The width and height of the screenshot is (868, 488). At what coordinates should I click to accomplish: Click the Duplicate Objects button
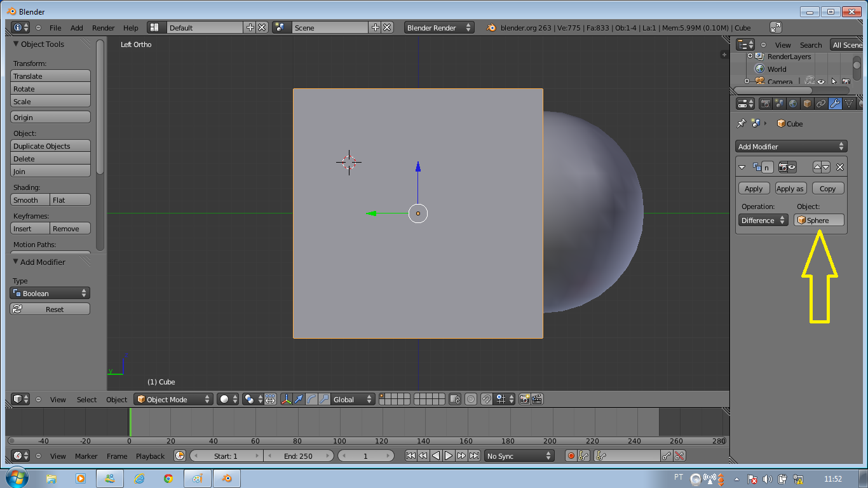point(50,146)
